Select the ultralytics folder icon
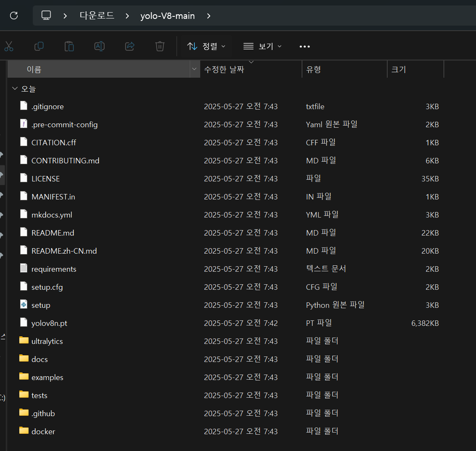 24,340
